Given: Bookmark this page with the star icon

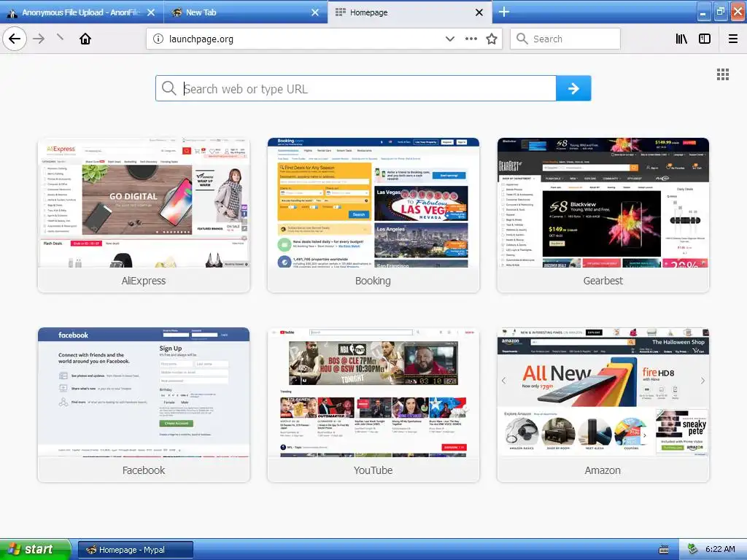Looking at the screenshot, I should click(x=492, y=39).
